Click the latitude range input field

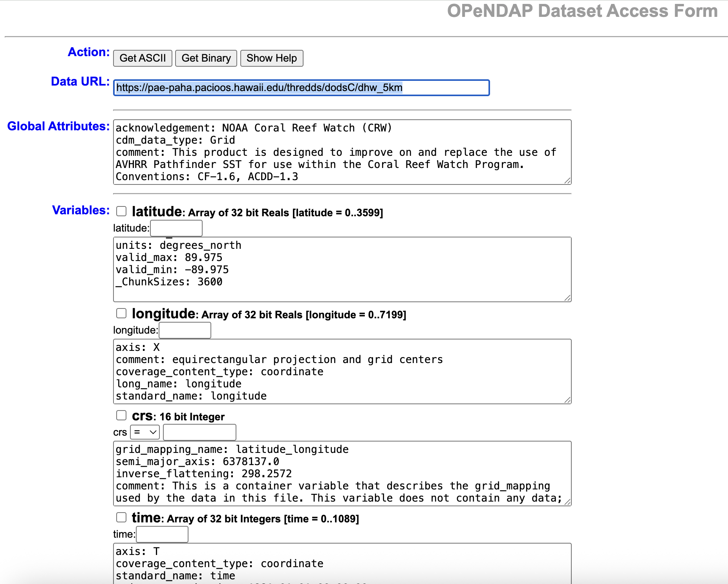[176, 228]
